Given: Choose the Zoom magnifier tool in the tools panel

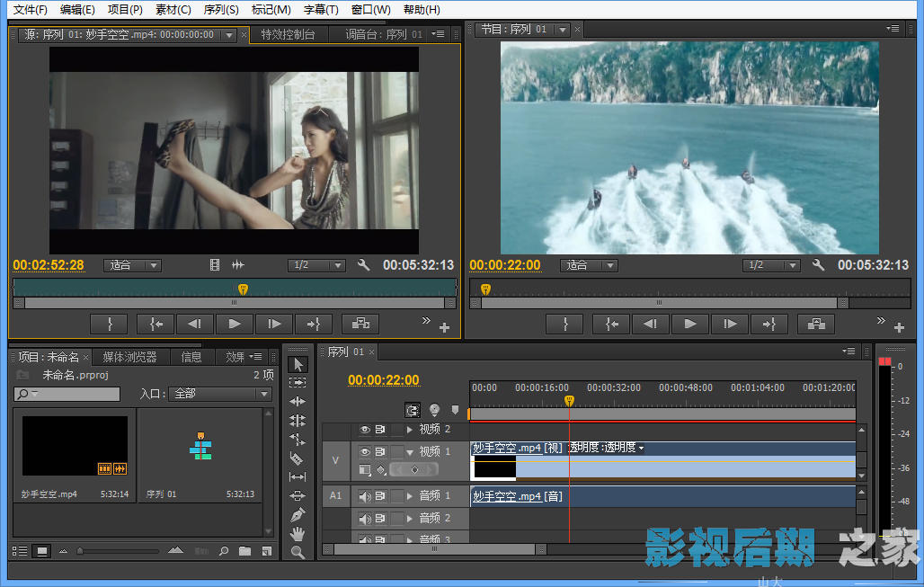Looking at the screenshot, I should click(298, 553).
